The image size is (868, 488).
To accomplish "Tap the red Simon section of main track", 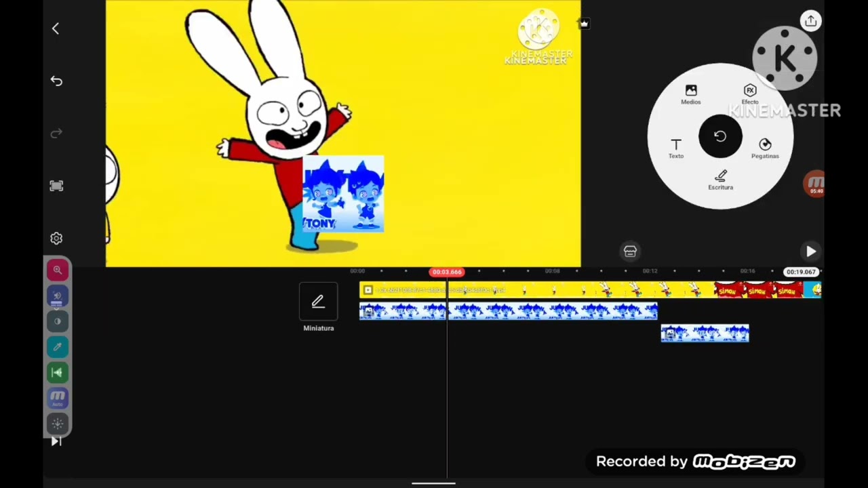I will tap(758, 290).
